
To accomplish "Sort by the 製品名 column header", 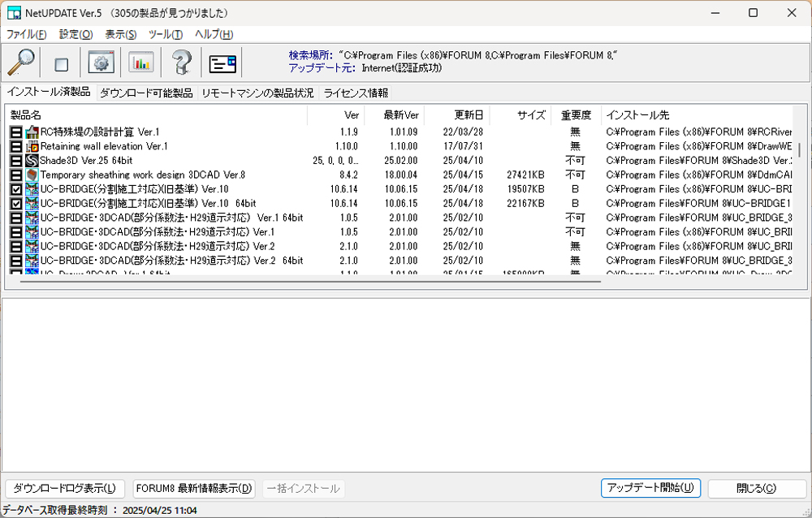I will click(156, 115).
